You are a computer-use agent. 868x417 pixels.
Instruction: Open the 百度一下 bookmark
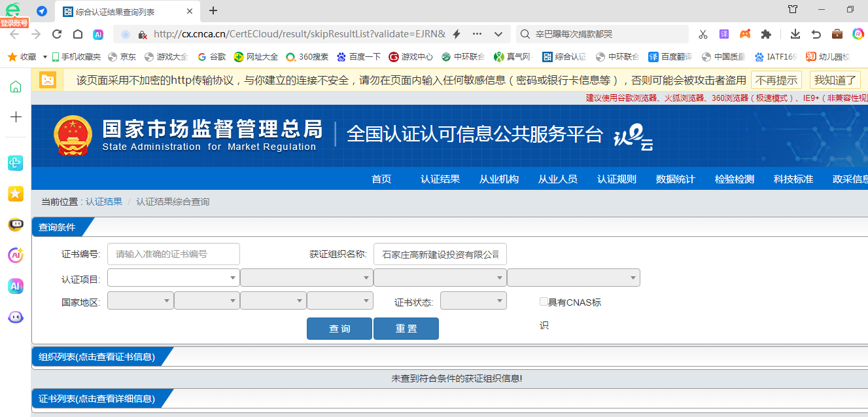pos(358,57)
